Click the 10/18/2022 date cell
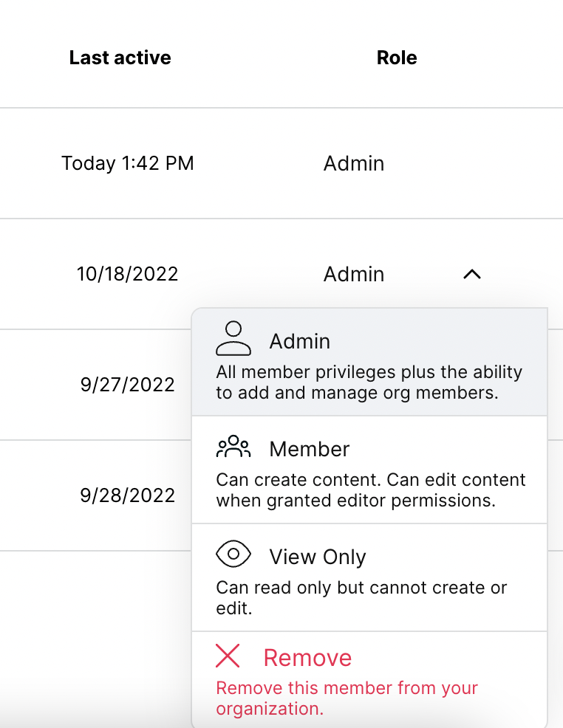Image resolution: width=563 pixels, height=728 pixels. point(128,274)
